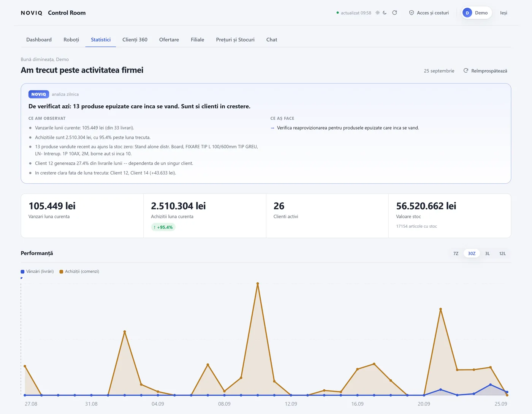Set chart range to 7Z
This screenshot has width=532, height=414.
(x=456, y=254)
